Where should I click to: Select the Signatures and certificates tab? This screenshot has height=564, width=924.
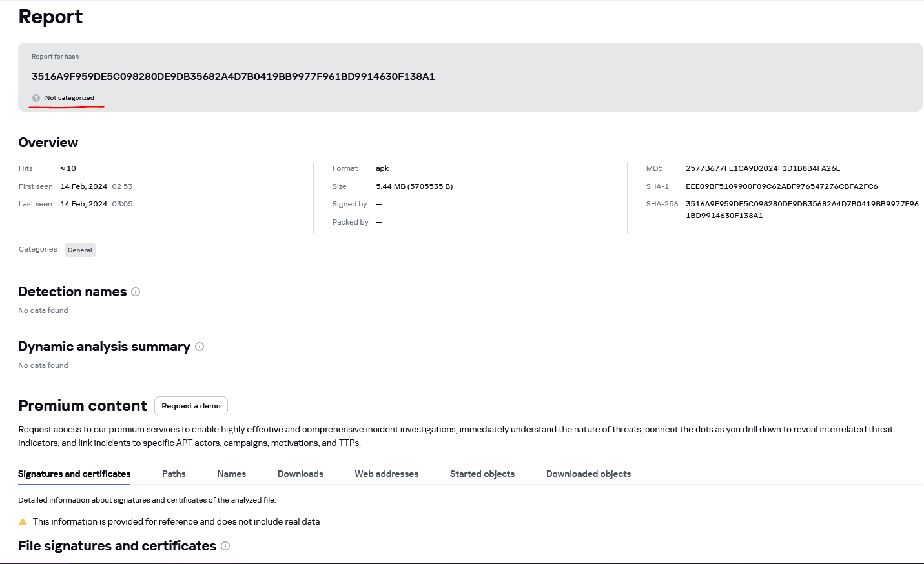point(74,474)
